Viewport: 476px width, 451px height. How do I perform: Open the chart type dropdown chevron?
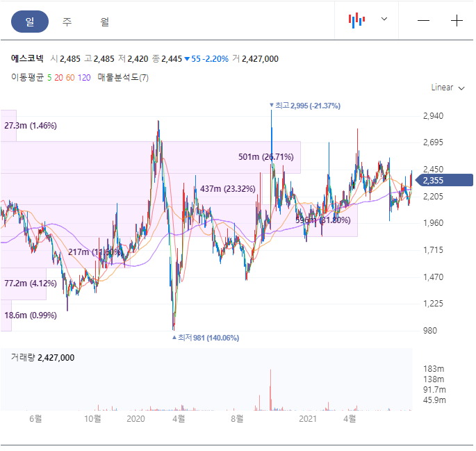coord(384,19)
